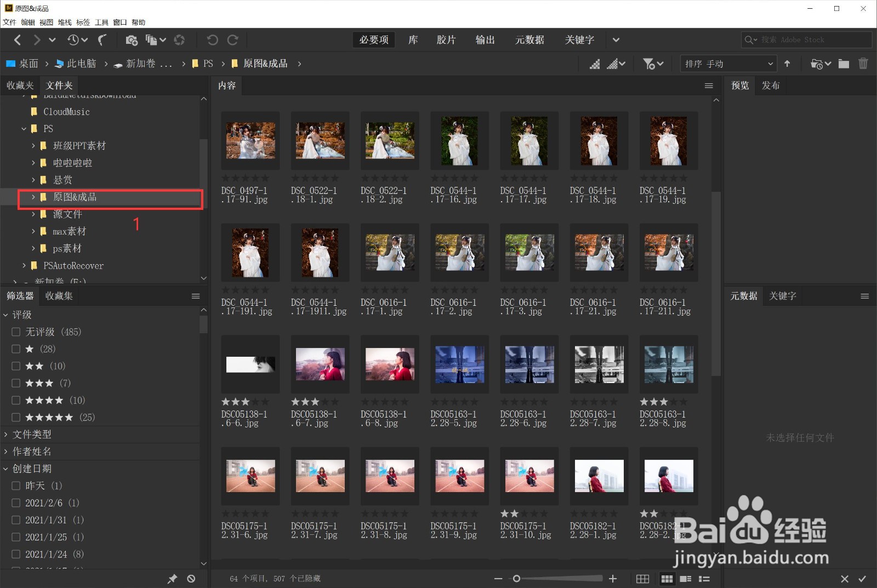Check the four-star (10) filter
This screenshot has width=877, height=588.
[x=16, y=400]
